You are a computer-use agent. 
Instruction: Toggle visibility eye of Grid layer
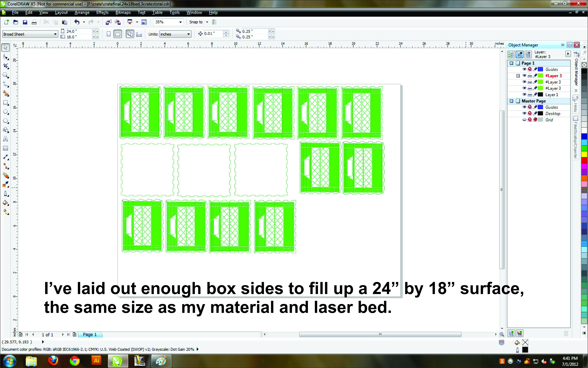pos(524,120)
